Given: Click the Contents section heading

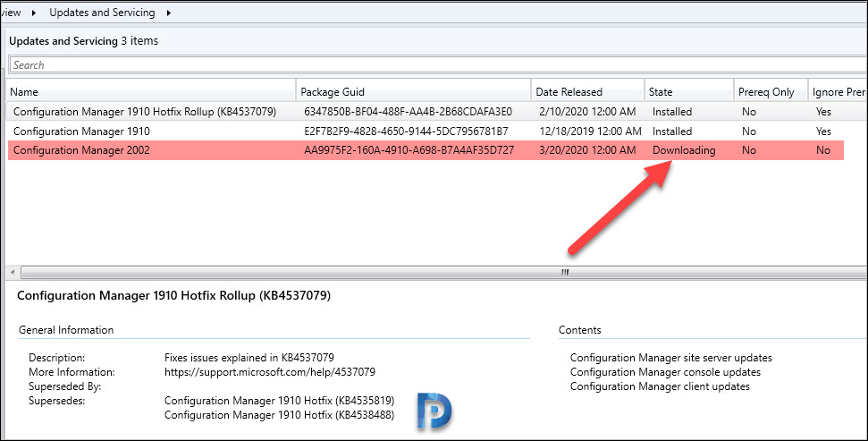Looking at the screenshot, I should pos(579,330).
